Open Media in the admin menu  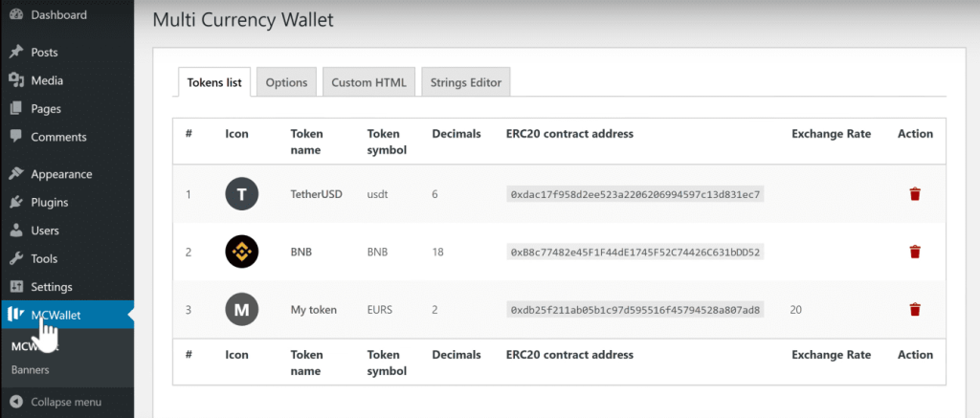tap(47, 80)
